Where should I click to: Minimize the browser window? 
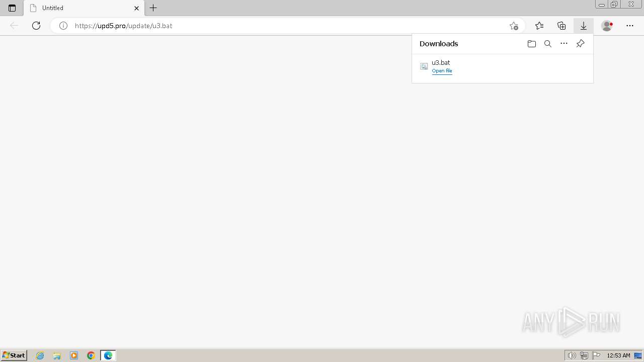coord(602,5)
